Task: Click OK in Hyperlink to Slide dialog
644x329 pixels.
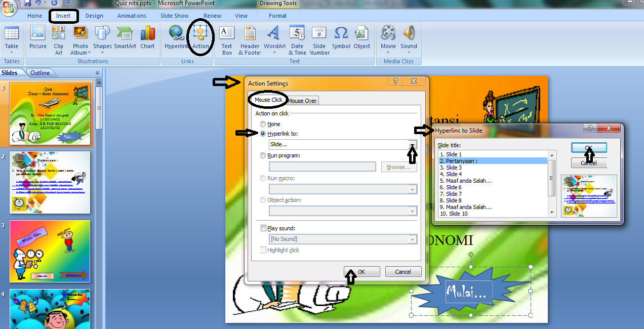Action: (589, 147)
